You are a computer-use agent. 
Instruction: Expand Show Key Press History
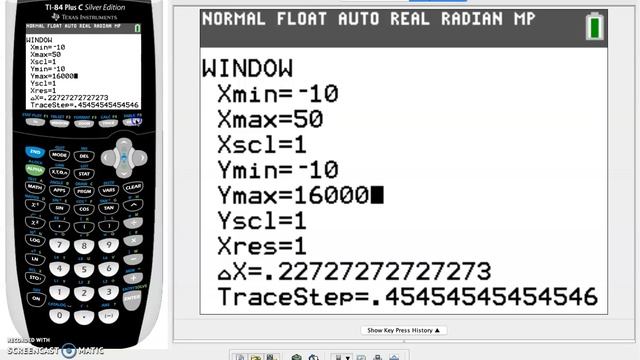[x=404, y=330]
